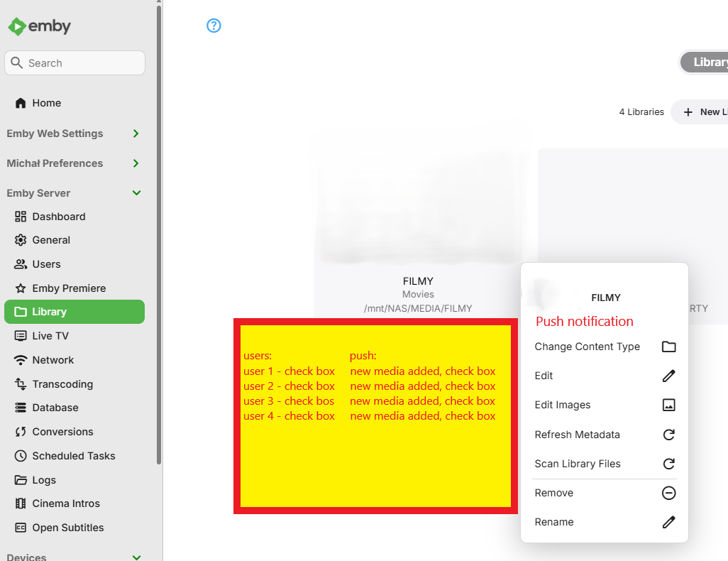Screen dimensions: 728x561
Task: Choose Rename from the context menu
Action: (605, 522)
